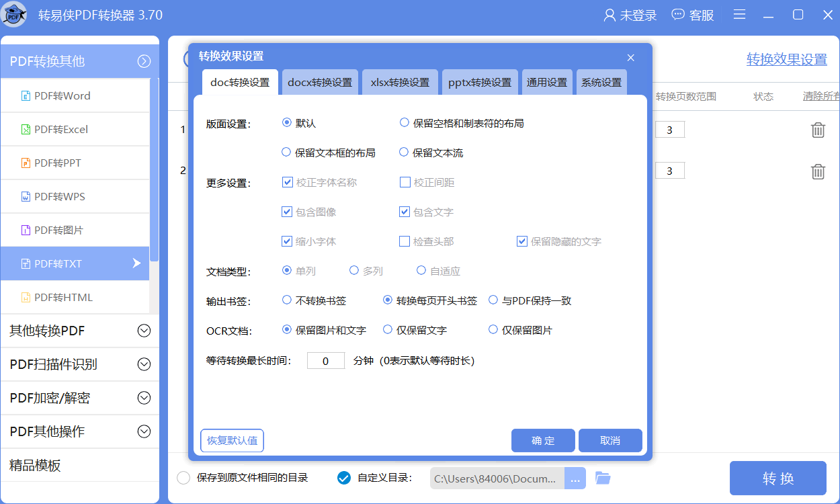Switch to 系统设置 tab
Screen dimensions: 840x504
(601, 82)
